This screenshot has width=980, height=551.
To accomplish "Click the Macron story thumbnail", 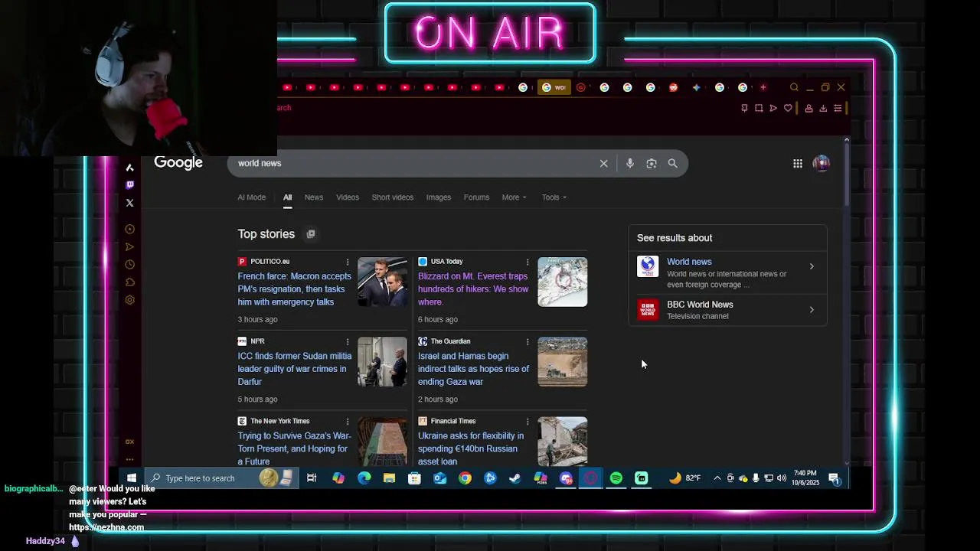I will point(382,282).
